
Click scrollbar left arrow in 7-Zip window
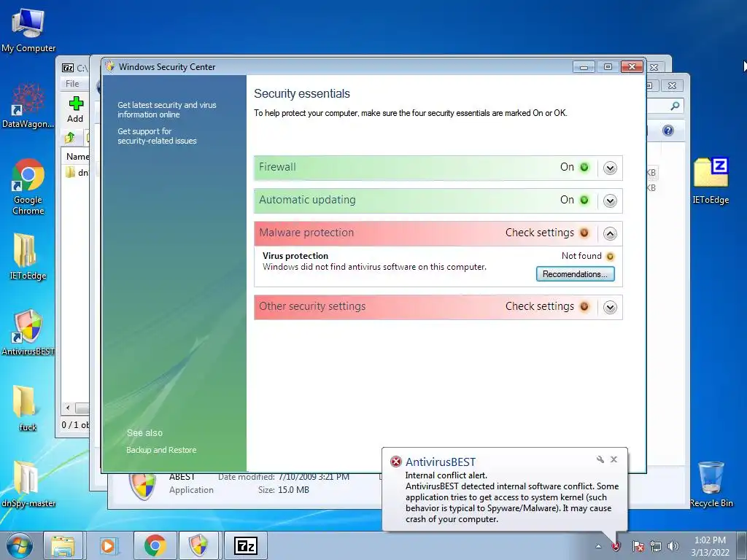point(68,408)
